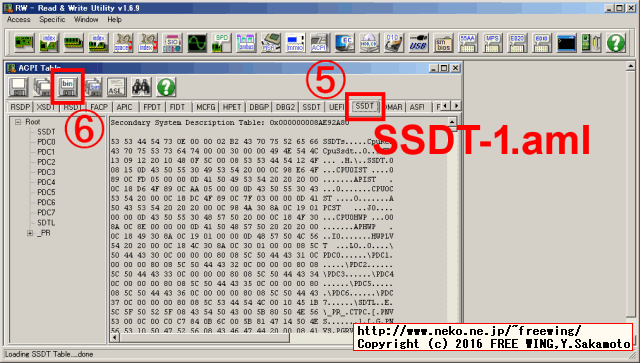The width and height of the screenshot is (640, 363).
Task: Select PDC3 in the tree
Action: (x=46, y=172)
